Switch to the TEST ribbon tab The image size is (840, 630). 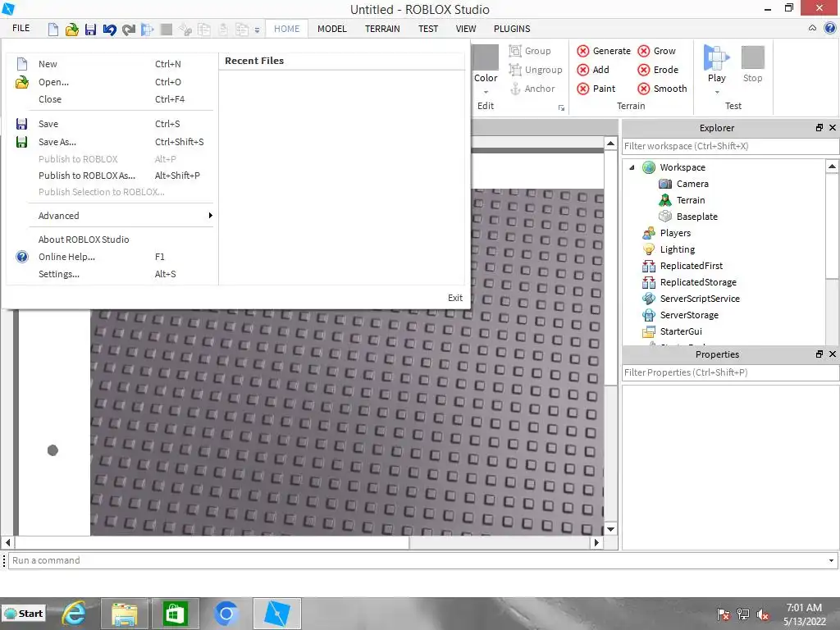[428, 29]
